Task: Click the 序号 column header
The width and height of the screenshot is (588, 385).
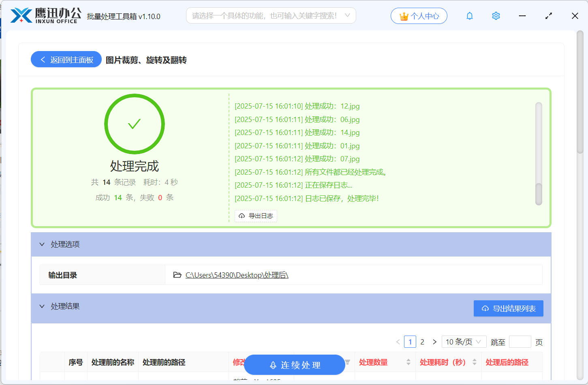Action: click(x=75, y=362)
